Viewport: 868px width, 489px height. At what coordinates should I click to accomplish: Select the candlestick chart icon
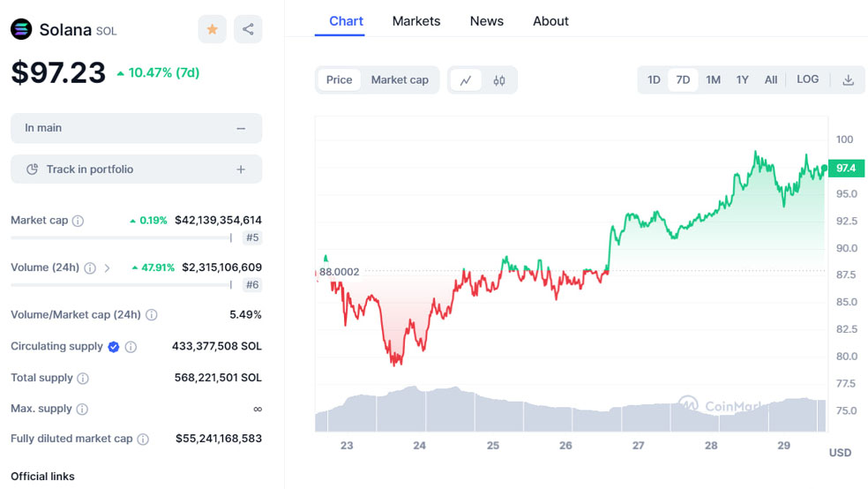498,80
